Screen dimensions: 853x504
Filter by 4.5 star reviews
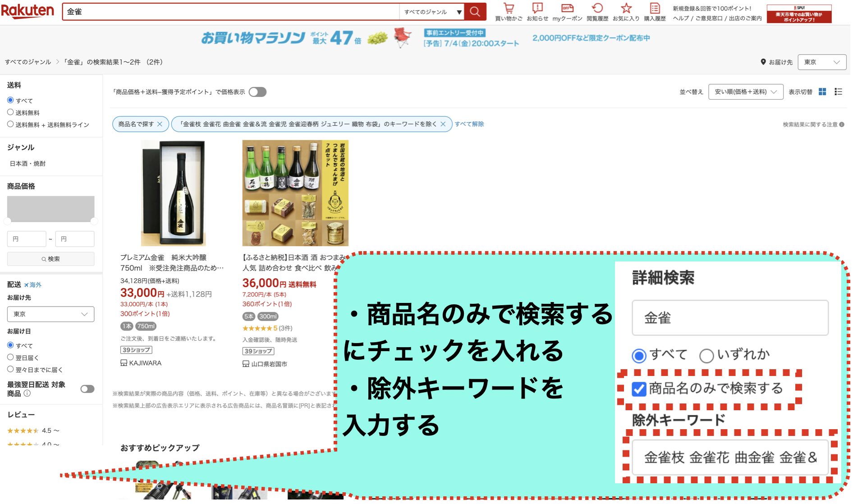click(33, 431)
